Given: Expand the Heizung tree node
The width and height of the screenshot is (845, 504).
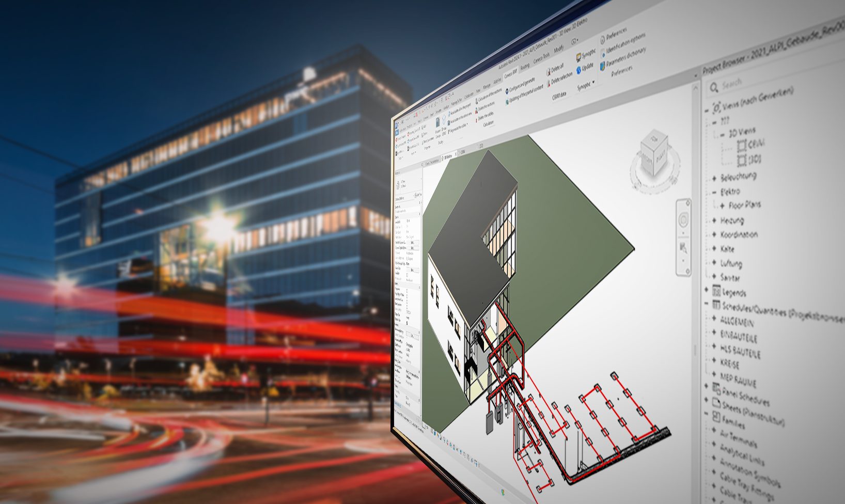Looking at the screenshot, I should click(714, 221).
